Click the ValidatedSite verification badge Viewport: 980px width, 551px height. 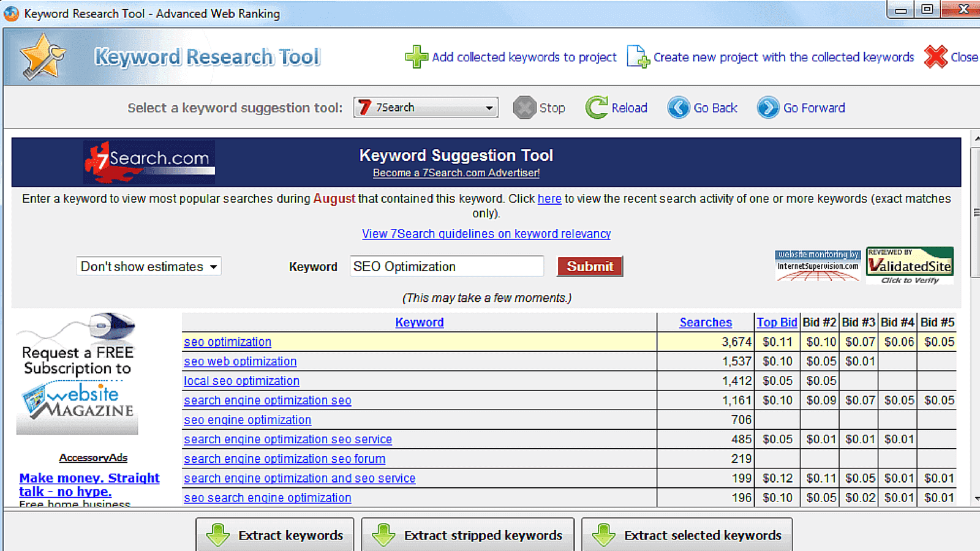coord(910,265)
